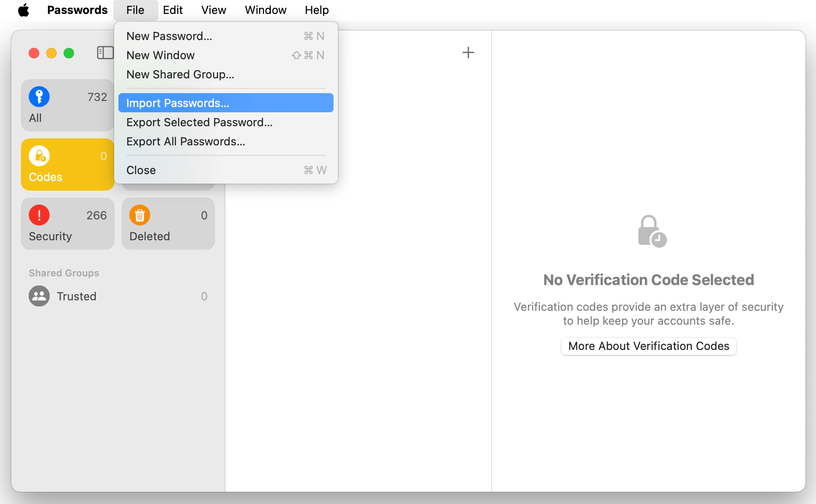This screenshot has width=816, height=504.
Task: Select New Window from File menu
Action: (160, 55)
